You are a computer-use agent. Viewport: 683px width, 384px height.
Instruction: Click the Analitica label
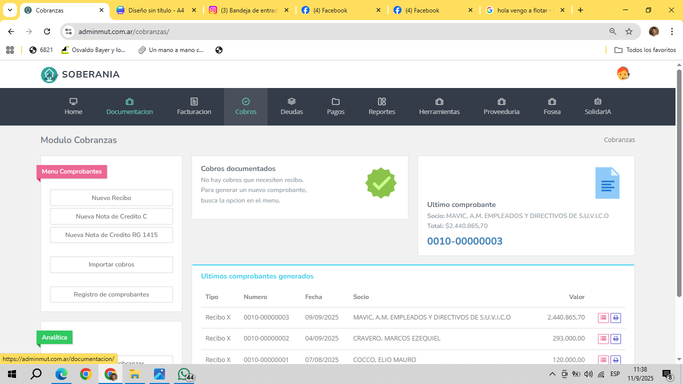[54, 337]
